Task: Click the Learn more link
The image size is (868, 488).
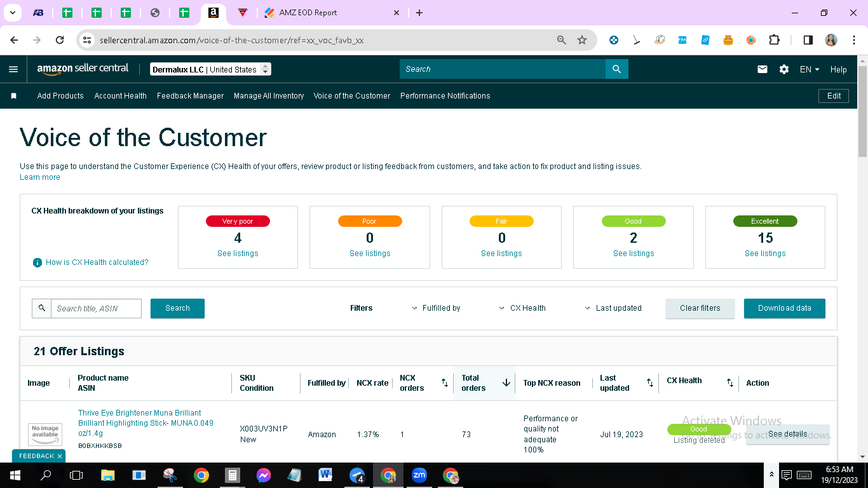Action: tap(40, 177)
